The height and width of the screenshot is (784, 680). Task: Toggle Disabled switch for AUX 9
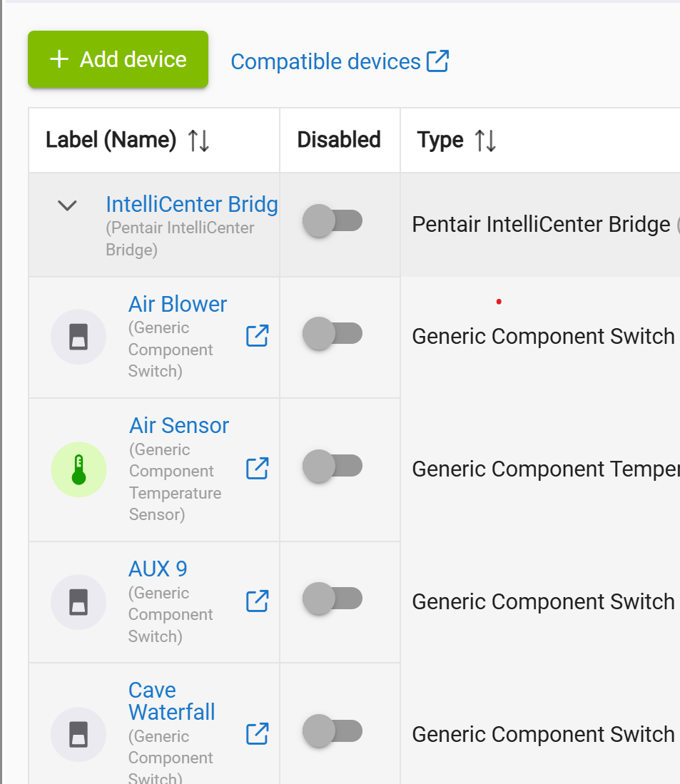click(x=333, y=599)
